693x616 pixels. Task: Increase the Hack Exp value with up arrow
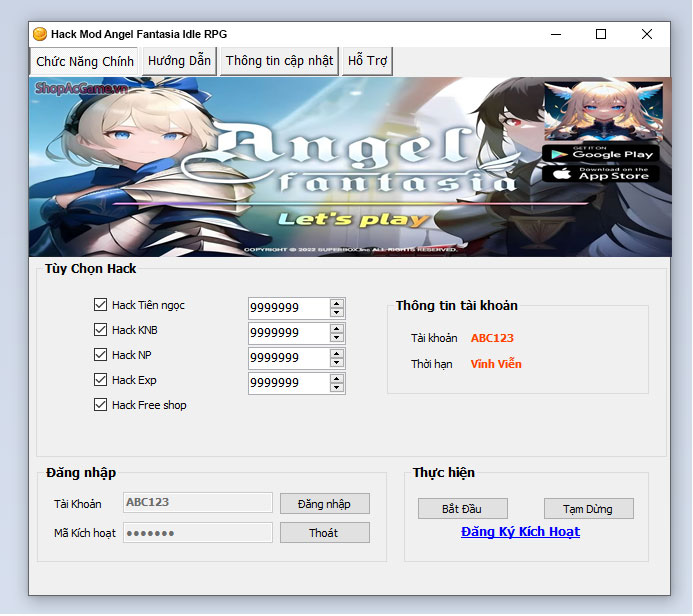pos(337,379)
